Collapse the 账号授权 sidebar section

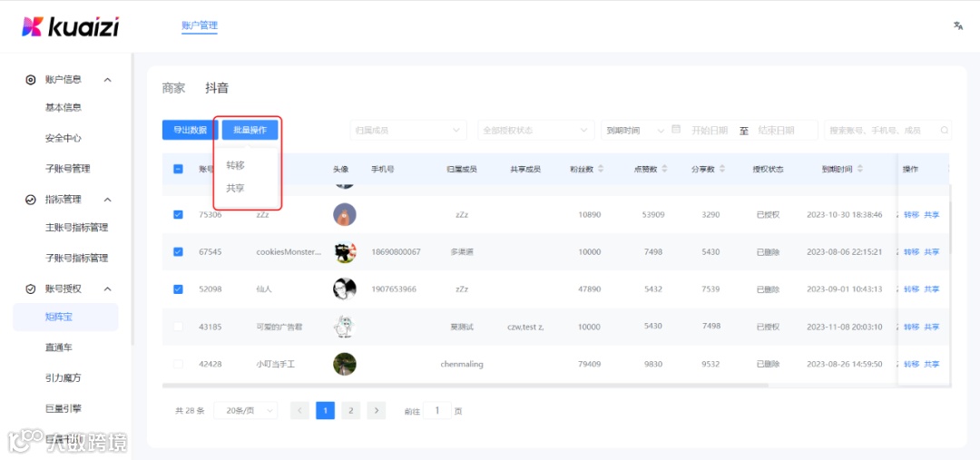[107, 289]
